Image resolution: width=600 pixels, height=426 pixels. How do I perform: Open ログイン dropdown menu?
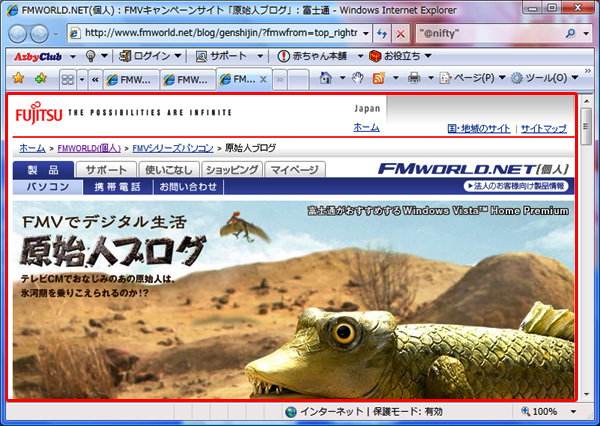pyautogui.click(x=178, y=56)
